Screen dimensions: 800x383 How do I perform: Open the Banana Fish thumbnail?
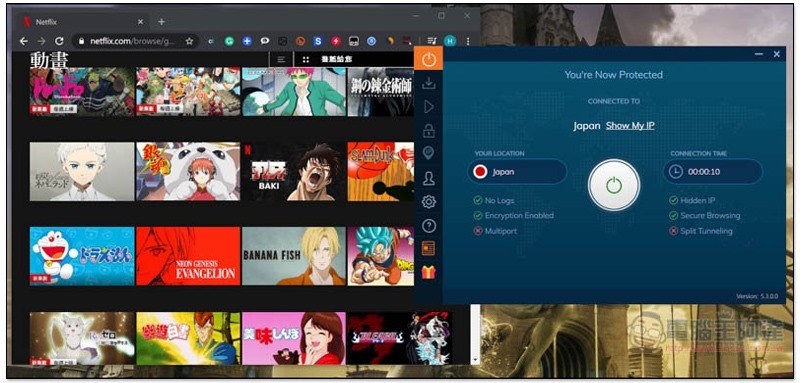pos(293,256)
